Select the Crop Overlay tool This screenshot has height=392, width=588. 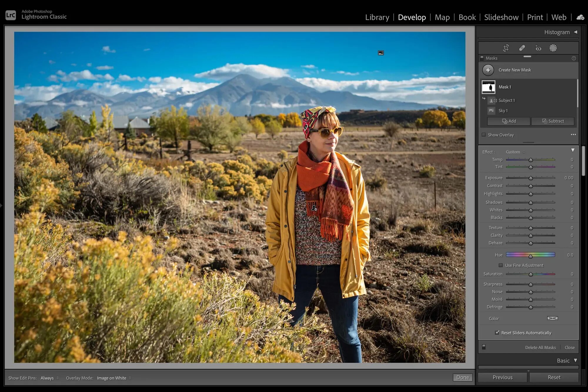(506, 48)
